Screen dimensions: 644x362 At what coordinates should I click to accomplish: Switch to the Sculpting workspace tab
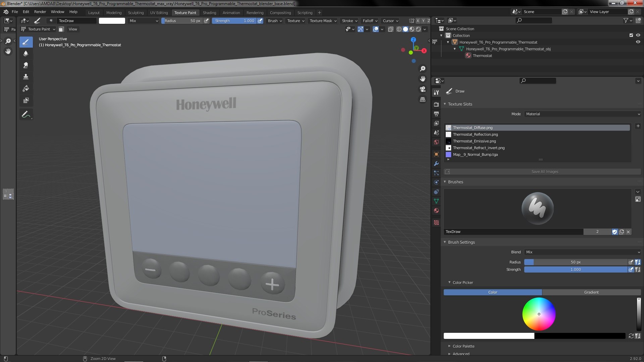point(136,13)
